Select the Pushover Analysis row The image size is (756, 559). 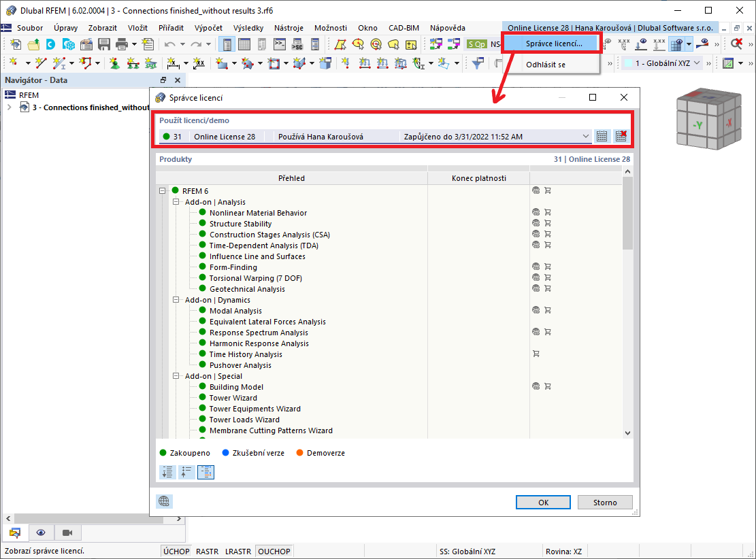[x=240, y=365]
